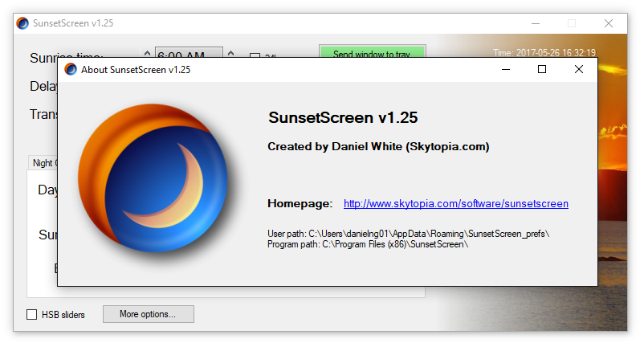This screenshot has height=347, width=644.
Task: Click 'Created by Daniel White (Skytopia.com)' text
Action: point(378,147)
